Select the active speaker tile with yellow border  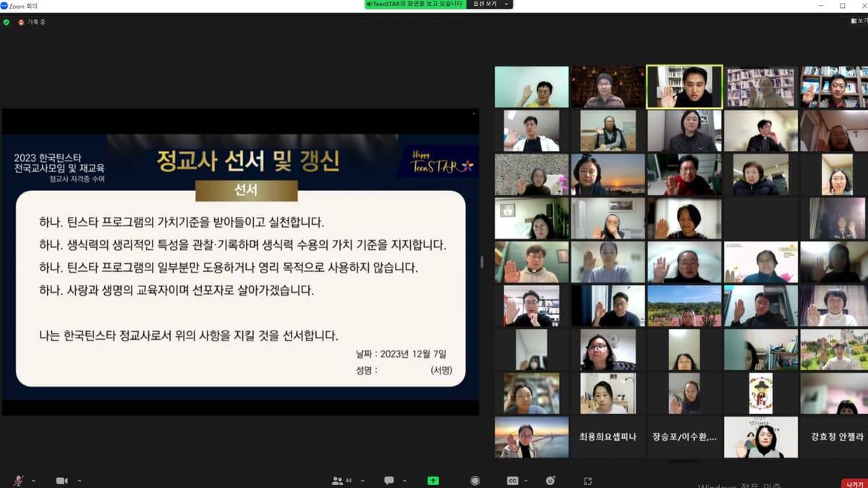pos(684,87)
